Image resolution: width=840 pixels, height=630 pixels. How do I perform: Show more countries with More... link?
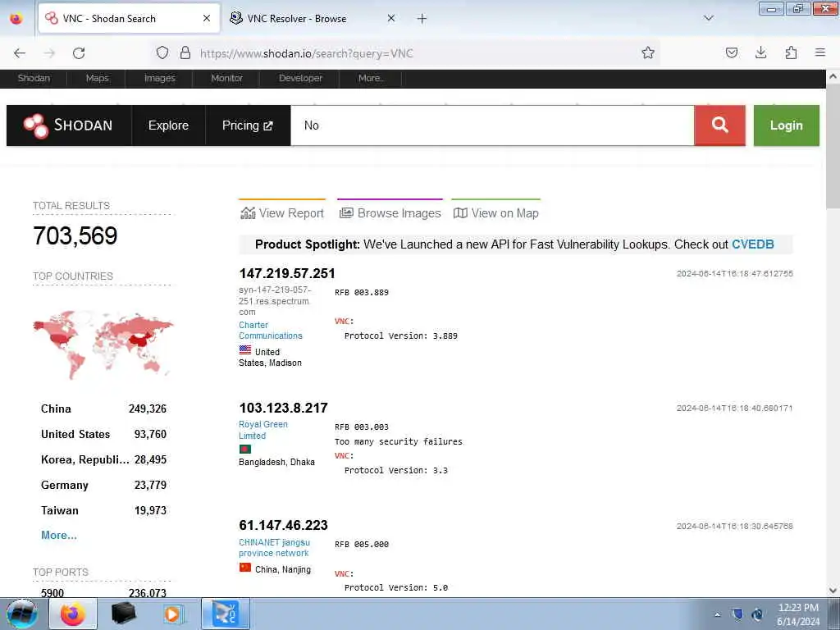click(59, 535)
